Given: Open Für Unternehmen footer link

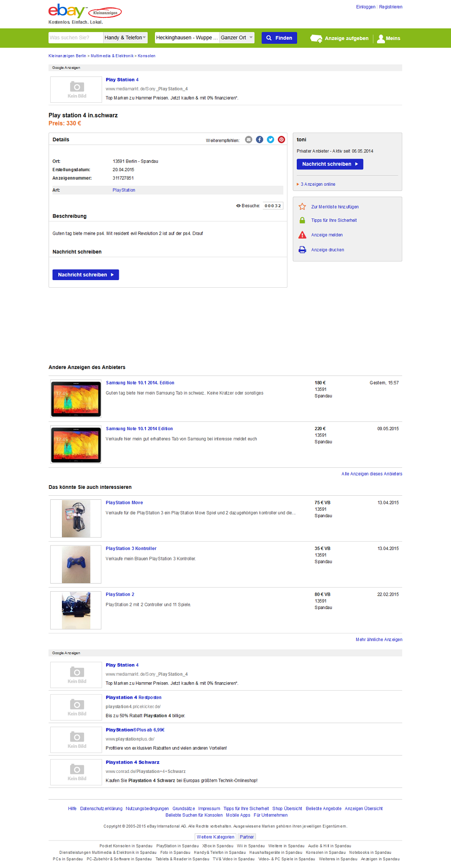Looking at the screenshot, I should [x=270, y=815].
